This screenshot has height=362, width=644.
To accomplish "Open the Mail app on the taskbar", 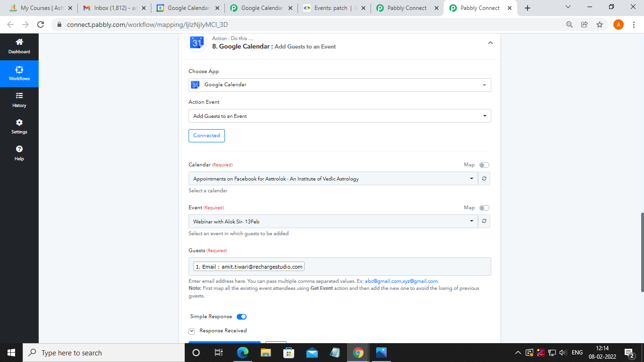I will pyautogui.click(x=312, y=353).
